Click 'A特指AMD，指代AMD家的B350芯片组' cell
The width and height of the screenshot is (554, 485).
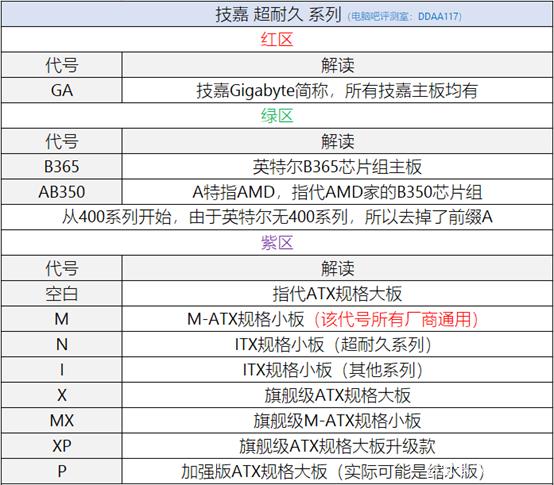[337, 192]
